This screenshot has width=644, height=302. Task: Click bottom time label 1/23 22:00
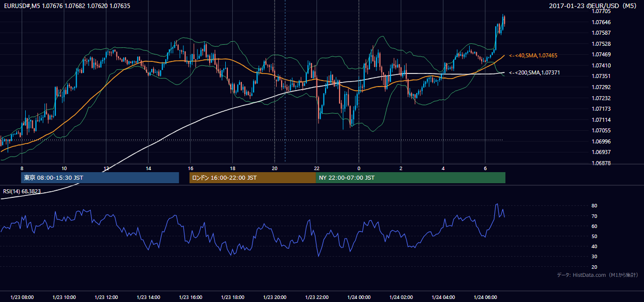point(317,297)
